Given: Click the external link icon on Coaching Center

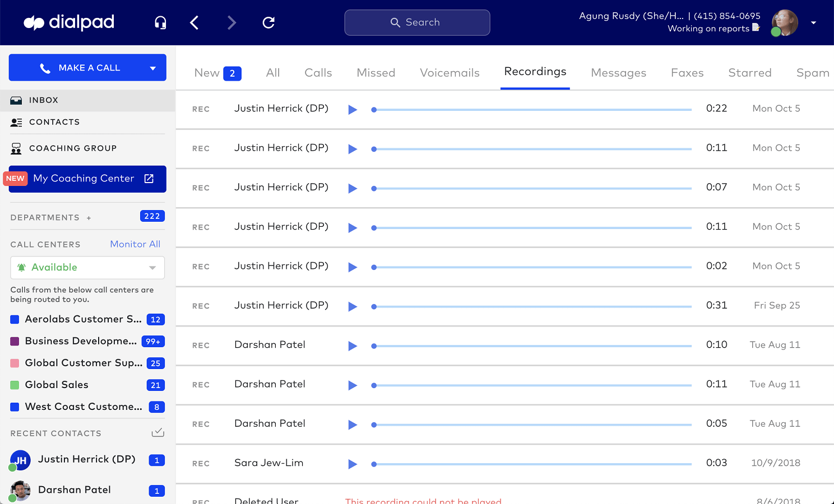Looking at the screenshot, I should point(149,179).
